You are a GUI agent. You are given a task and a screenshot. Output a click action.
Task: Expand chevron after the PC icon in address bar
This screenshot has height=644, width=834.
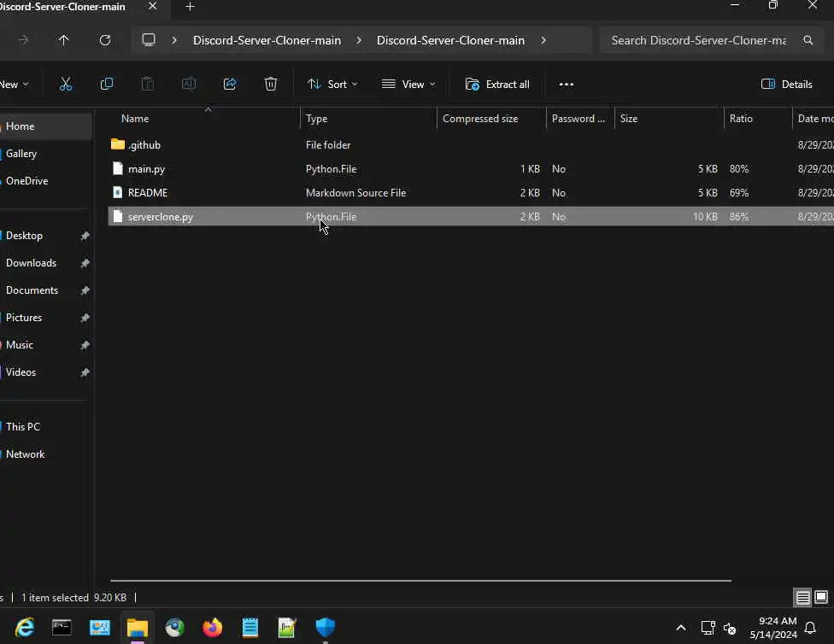[x=174, y=40]
